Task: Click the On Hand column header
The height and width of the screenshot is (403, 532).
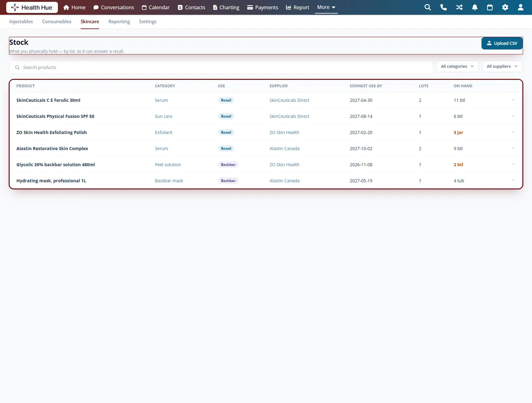Action: coord(463,86)
